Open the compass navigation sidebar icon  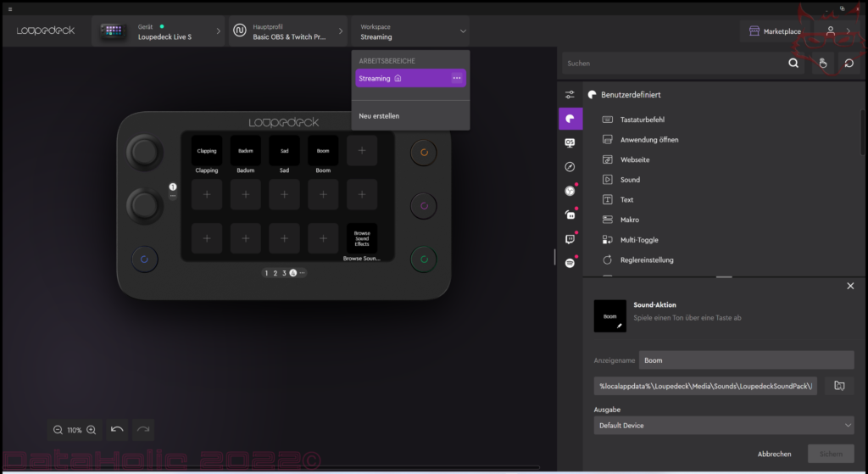(x=570, y=167)
